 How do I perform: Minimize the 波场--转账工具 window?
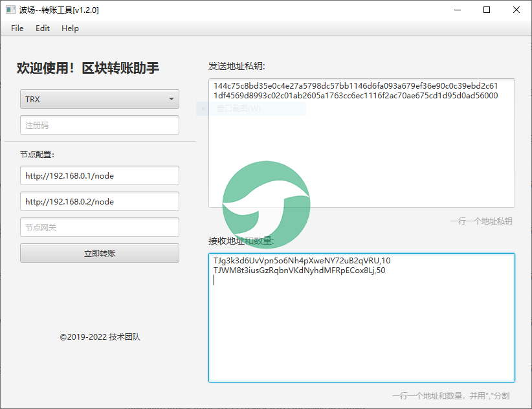pos(458,10)
